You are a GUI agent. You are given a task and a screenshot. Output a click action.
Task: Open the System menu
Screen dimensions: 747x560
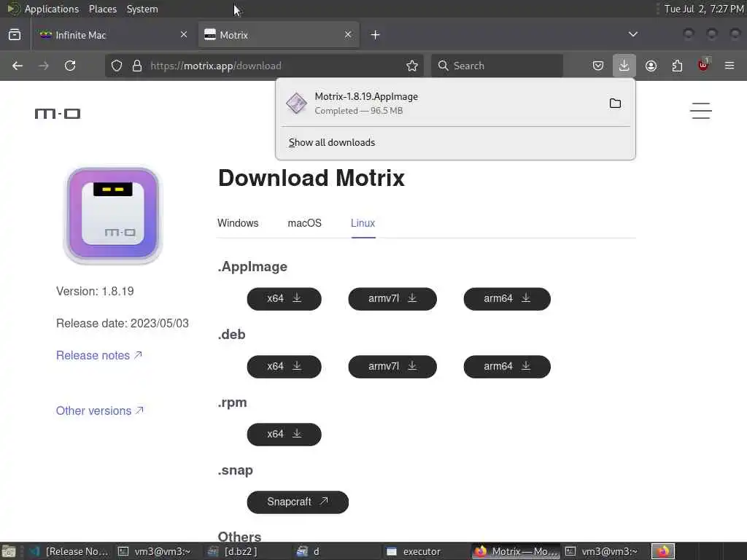pyautogui.click(x=142, y=9)
